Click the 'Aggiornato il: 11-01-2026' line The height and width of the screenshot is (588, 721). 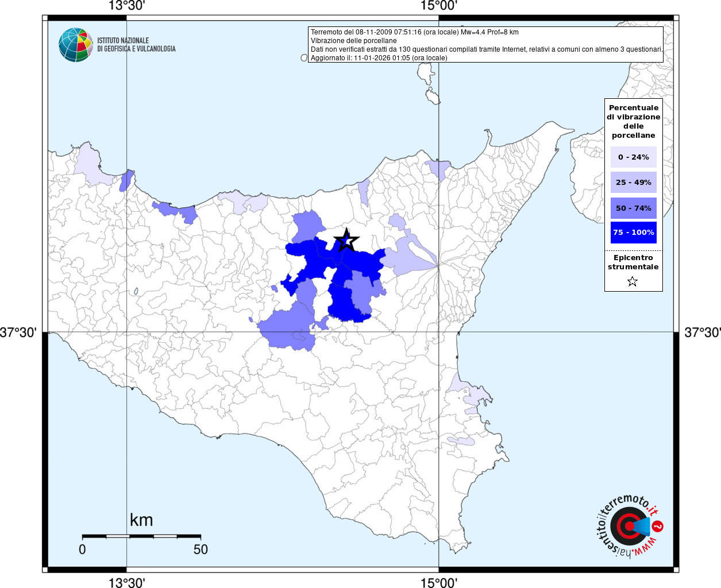point(379,58)
